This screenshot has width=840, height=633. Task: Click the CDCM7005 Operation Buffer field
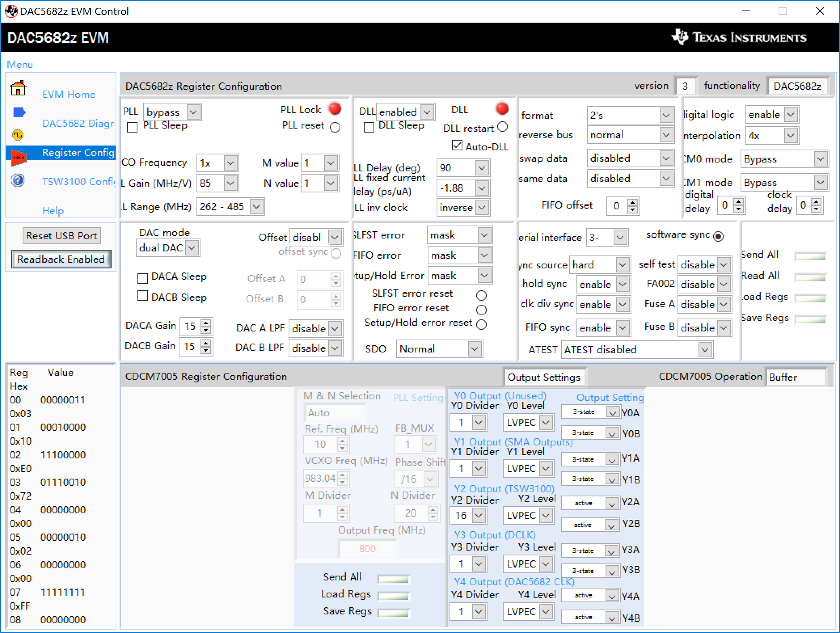[x=796, y=377]
